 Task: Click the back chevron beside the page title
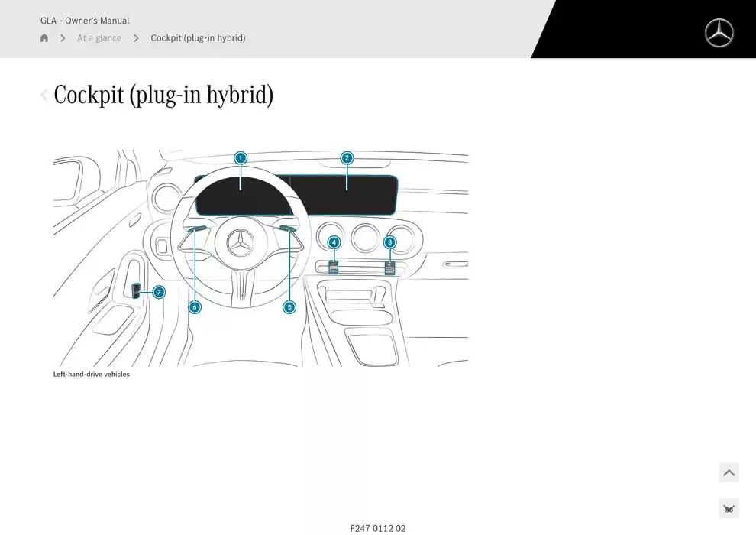click(x=44, y=95)
